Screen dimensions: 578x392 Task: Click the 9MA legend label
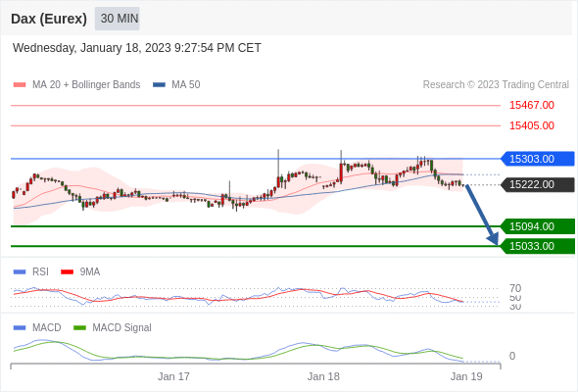point(90,272)
